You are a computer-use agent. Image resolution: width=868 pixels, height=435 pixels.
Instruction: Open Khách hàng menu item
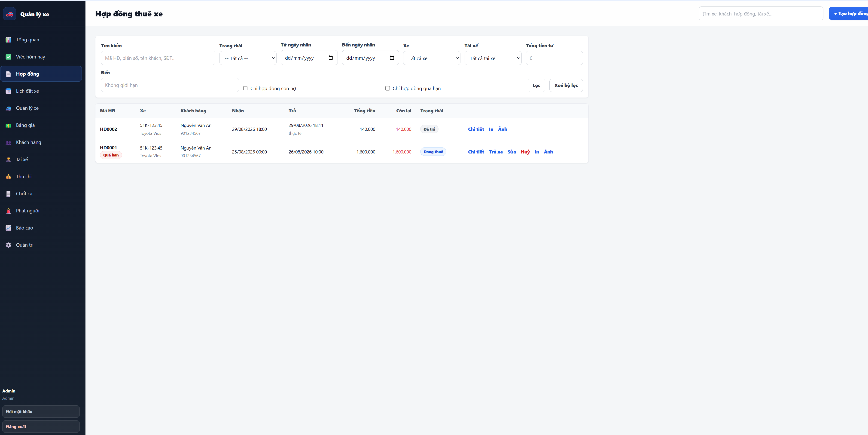coord(41,143)
